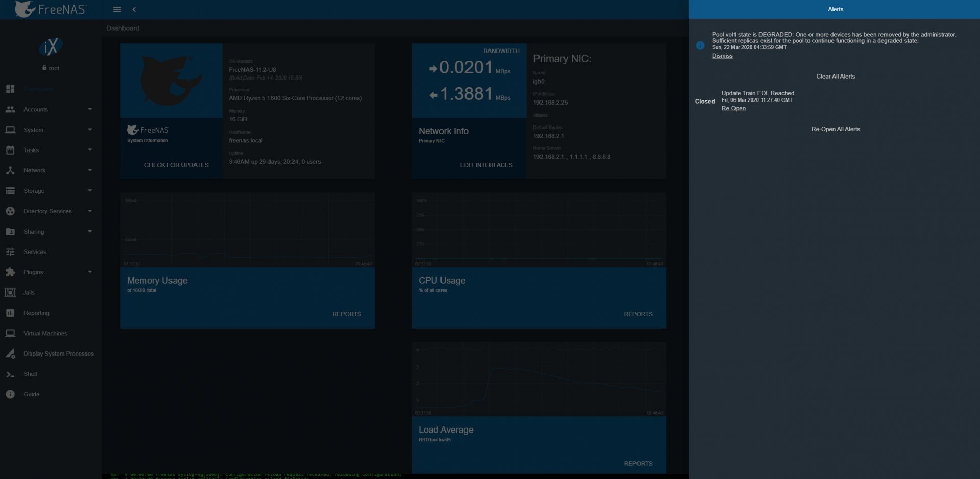The image size is (980, 479).
Task: Open REPORTS on CPU Usage card
Action: (x=638, y=314)
